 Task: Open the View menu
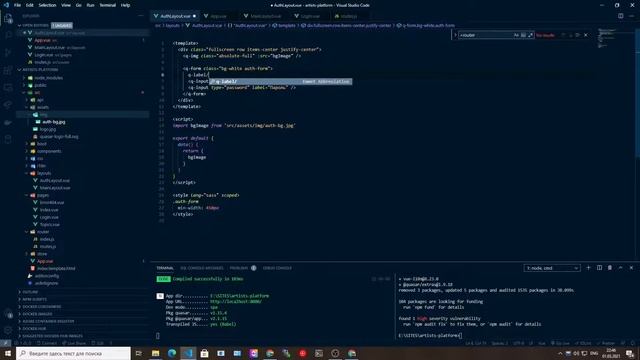click(x=66, y=5)
